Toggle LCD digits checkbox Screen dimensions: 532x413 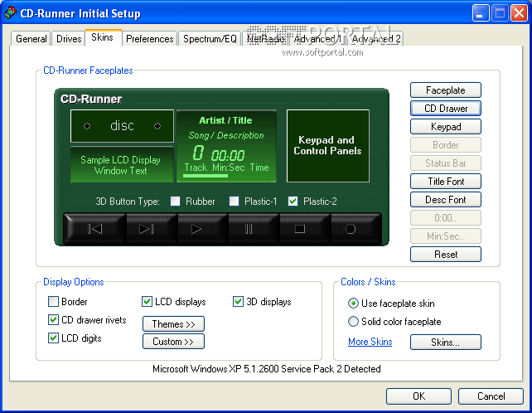(x=53, y=338)
